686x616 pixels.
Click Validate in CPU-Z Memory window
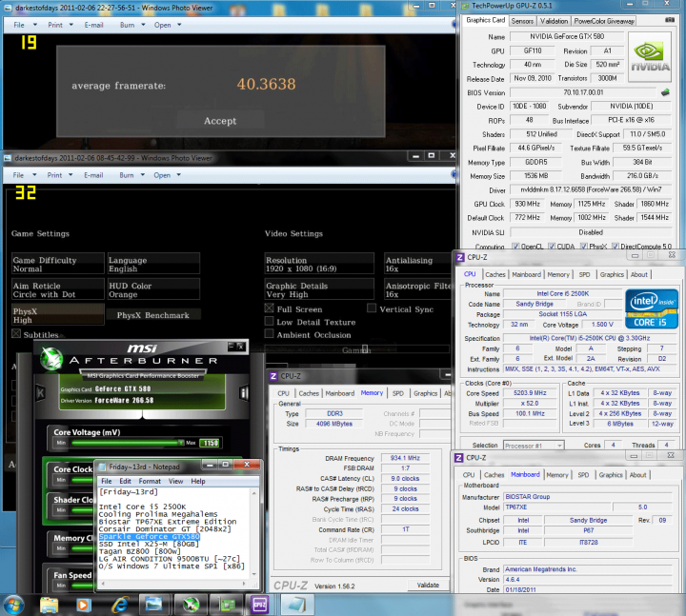pyautogui.click(x=428, y=585)
